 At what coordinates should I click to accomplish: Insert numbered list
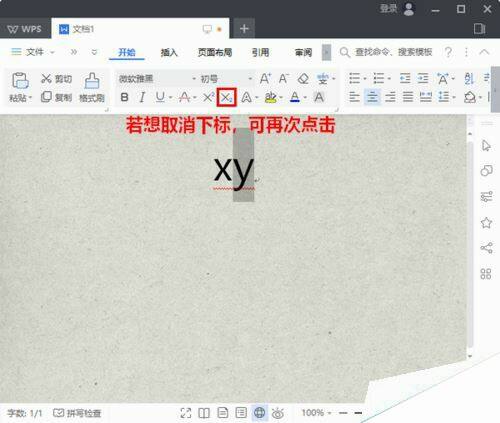click(379, 79)
